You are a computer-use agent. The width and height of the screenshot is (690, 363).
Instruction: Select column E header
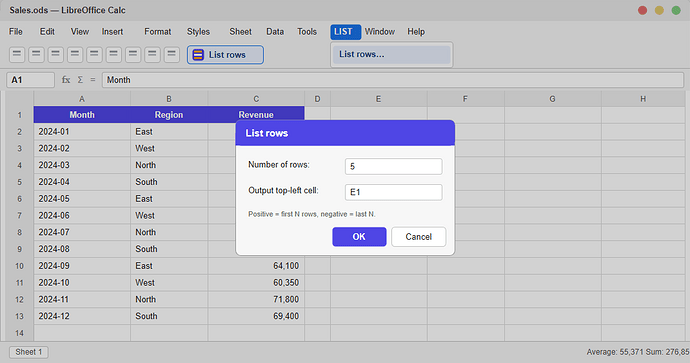(x=378, y=99)
